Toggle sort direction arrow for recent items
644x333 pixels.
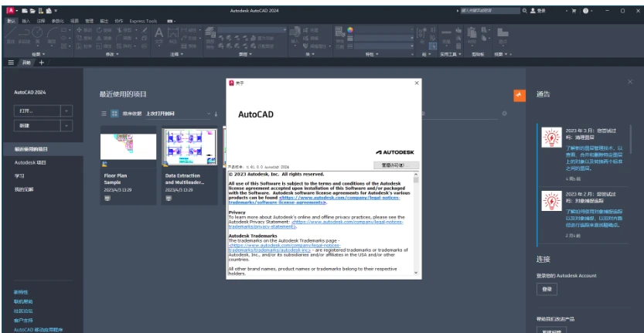pos(216,114)
